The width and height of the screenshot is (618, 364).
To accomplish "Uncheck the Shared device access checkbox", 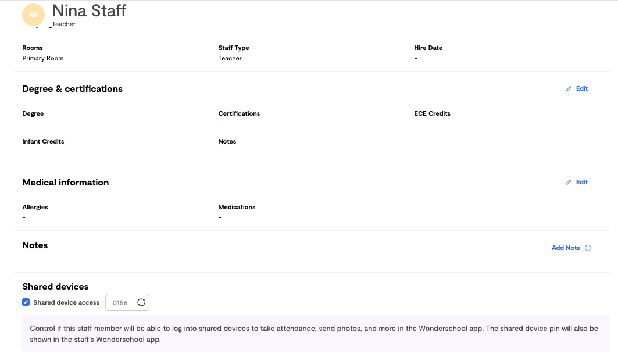I will point(26,302).
